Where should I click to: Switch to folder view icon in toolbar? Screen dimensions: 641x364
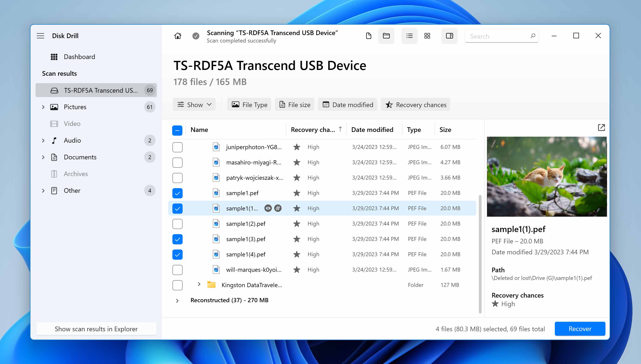coord(386,36)
